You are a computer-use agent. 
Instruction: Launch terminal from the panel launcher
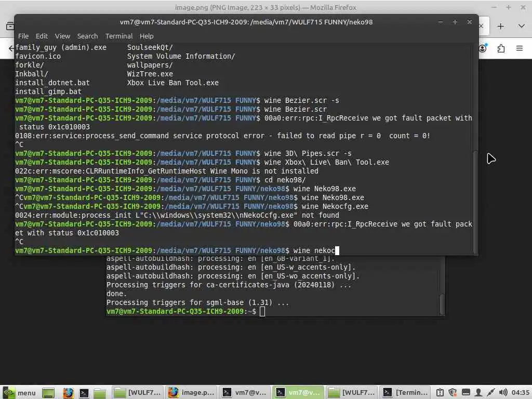pos(84,393)
